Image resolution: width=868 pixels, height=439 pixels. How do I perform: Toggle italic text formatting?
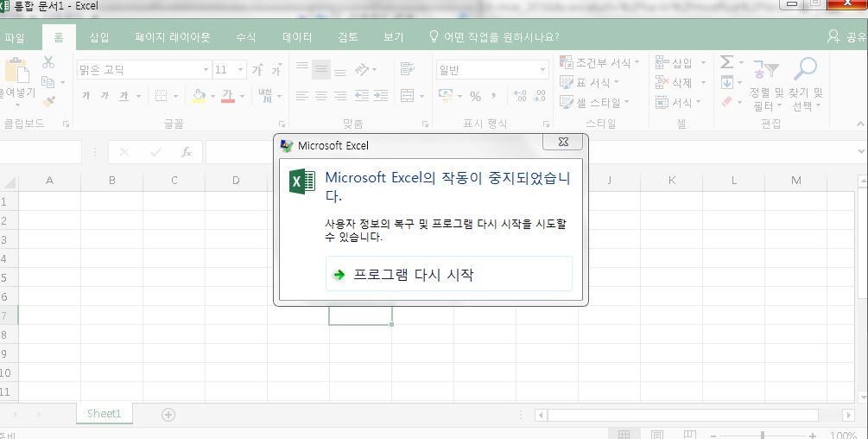(x=105, y=96)
